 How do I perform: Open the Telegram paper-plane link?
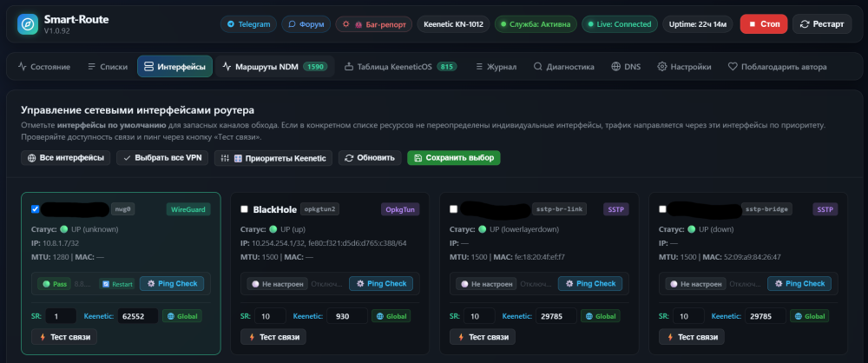[x=248, y=24]
